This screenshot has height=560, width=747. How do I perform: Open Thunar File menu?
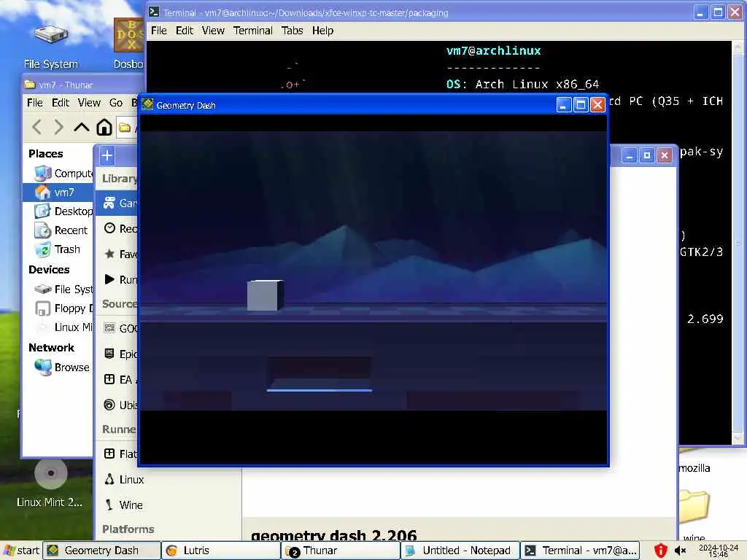click(35, 103)
